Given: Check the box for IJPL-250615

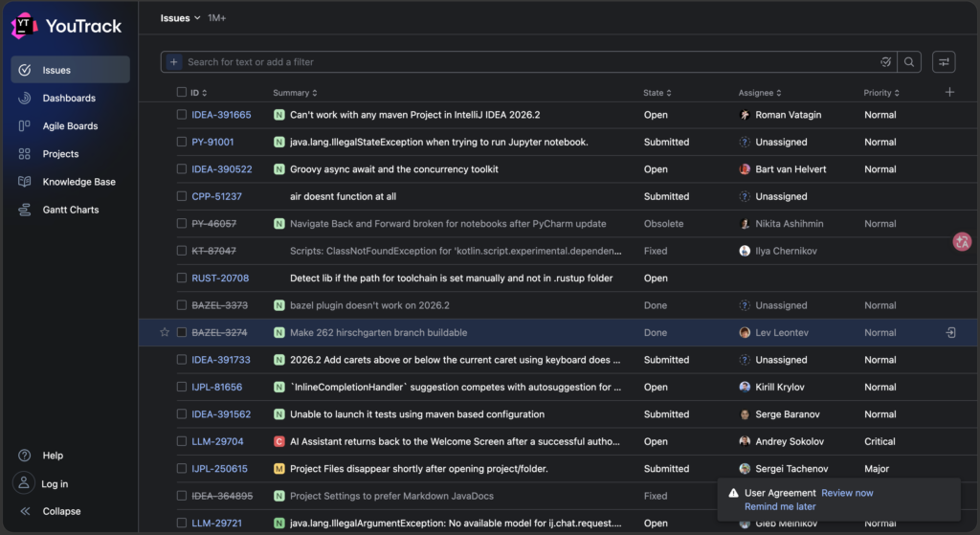Looking at the screenshot, I should tap(181, 469).
